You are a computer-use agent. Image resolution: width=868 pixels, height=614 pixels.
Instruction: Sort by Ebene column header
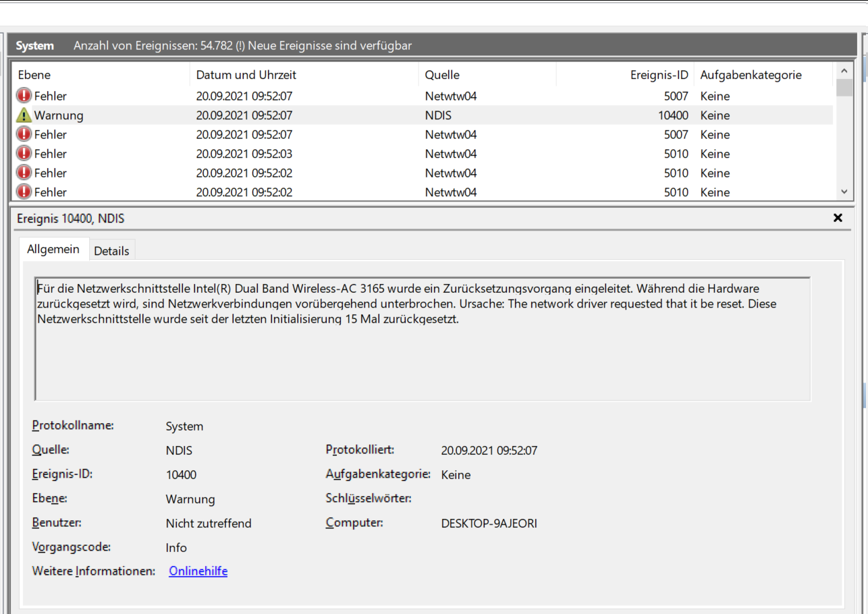[x=100, y=75]
